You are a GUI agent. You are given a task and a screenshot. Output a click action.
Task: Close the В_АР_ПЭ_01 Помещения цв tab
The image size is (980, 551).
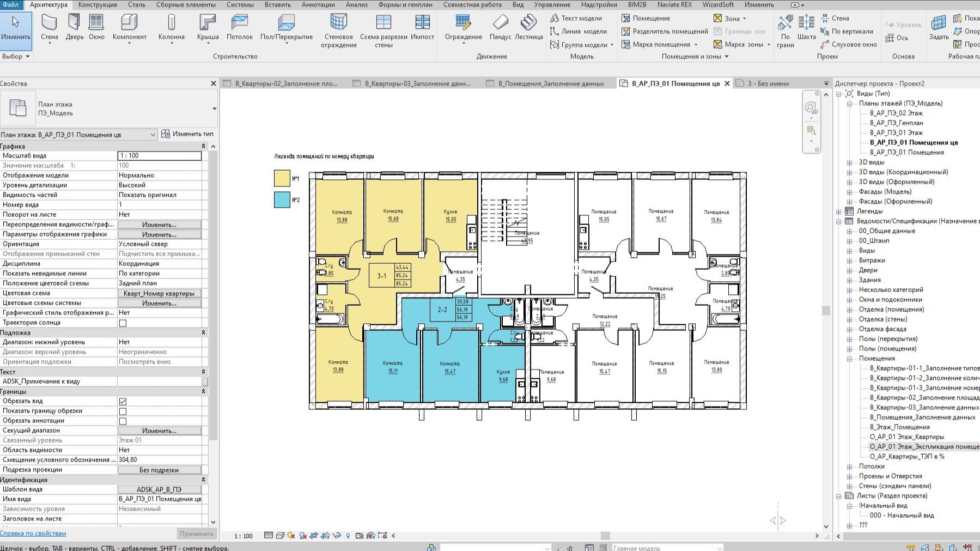[x=727, y=83]
